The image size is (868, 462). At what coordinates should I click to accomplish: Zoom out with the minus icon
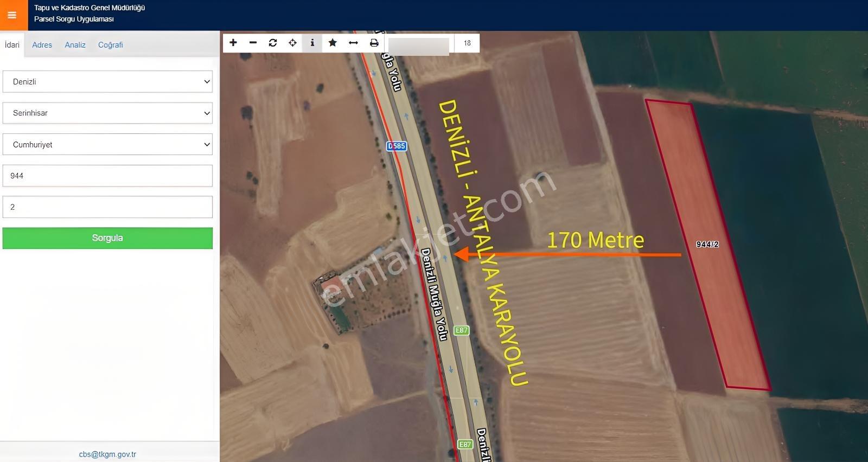coord(253,43)
